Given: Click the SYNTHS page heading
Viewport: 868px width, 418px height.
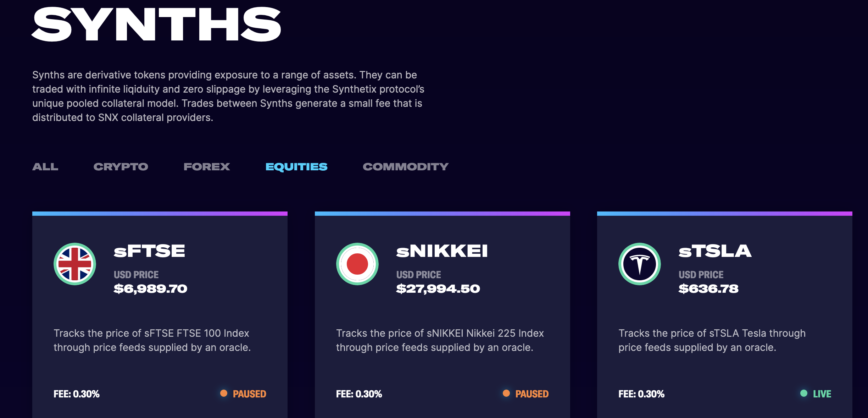Looking at the screenshot, I should [156, 24].
